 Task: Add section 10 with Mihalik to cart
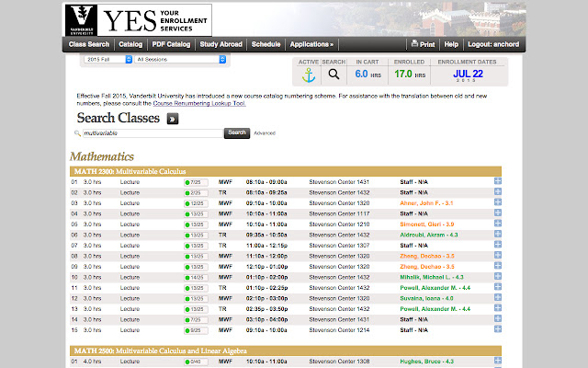498,276
